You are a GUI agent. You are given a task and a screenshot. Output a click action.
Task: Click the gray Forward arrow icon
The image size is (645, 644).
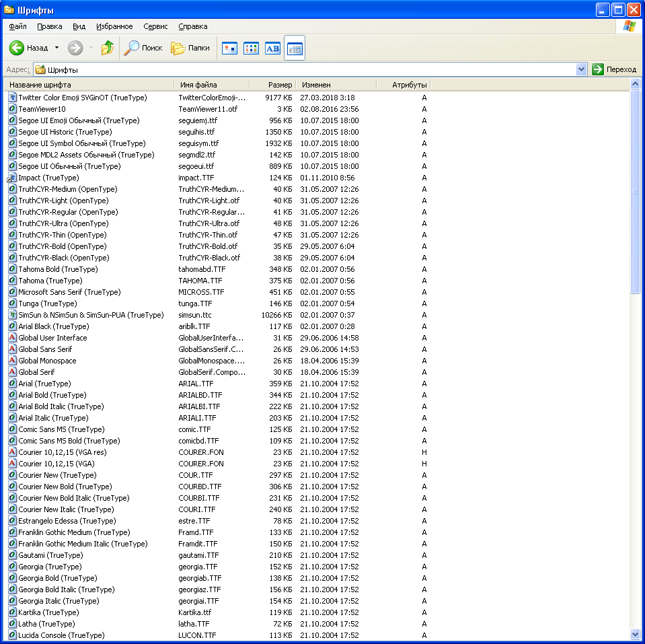point(75,48)
